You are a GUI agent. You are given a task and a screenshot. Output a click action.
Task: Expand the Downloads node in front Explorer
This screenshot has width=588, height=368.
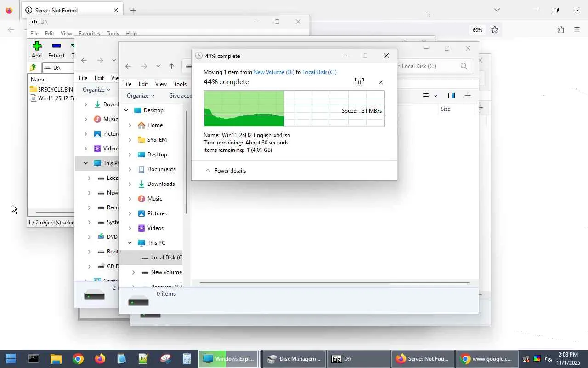click(130, 184)
